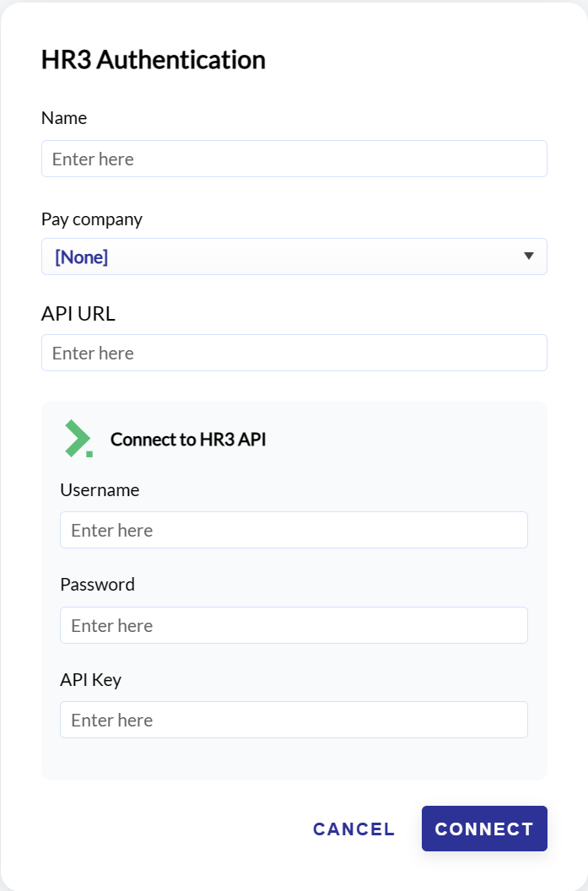Select the [None] value in Pay company
Screen dimensions: 588x891
point(81,256)
